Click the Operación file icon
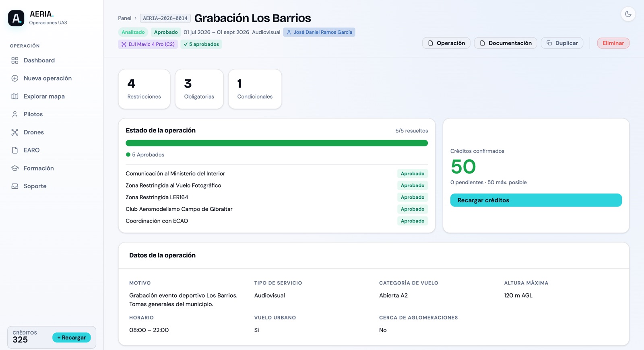 (x=431, y=43)
